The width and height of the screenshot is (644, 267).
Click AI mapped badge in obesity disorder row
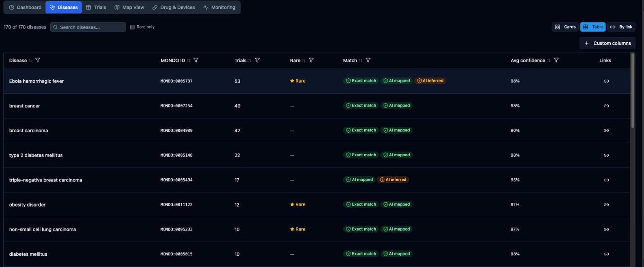click(x=397, y=204)
